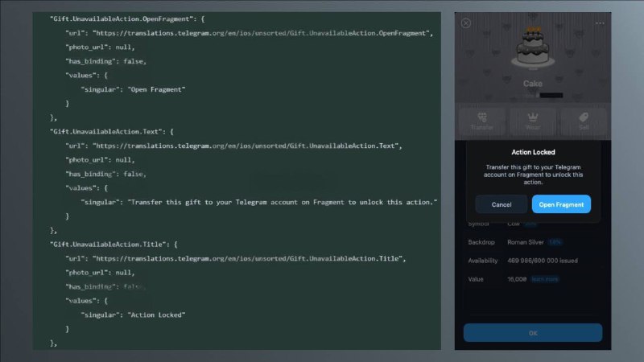Click the percentage badge next to Roman Silver

555,241
